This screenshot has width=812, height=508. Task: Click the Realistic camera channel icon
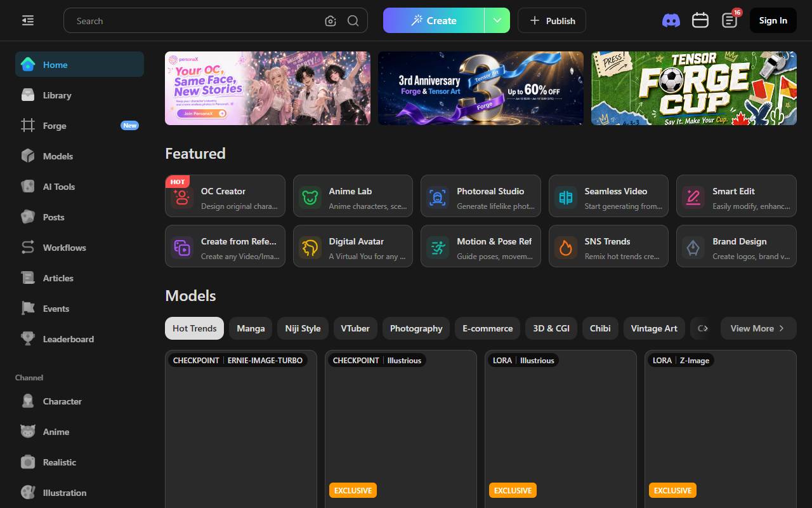tap(28, 462)
